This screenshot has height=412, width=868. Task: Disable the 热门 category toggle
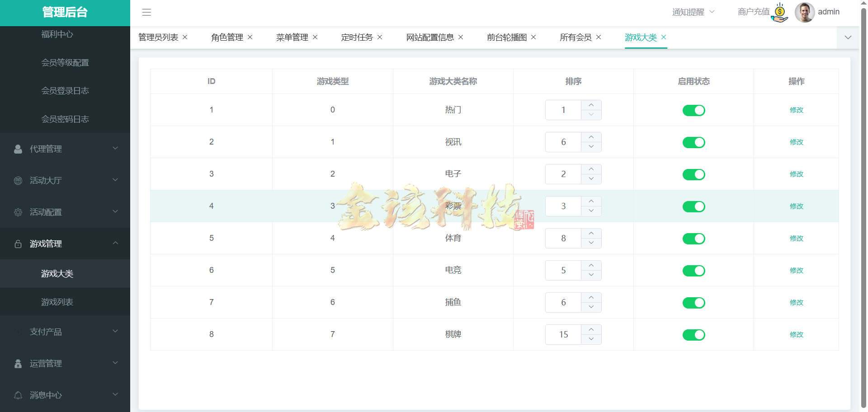pyautogui.click(x=694, y=110)
